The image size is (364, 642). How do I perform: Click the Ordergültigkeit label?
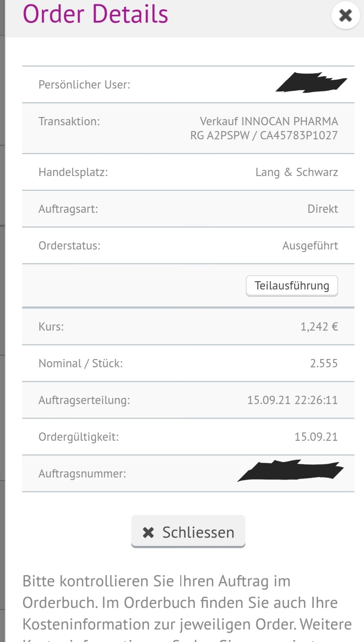tap(78, 437)
